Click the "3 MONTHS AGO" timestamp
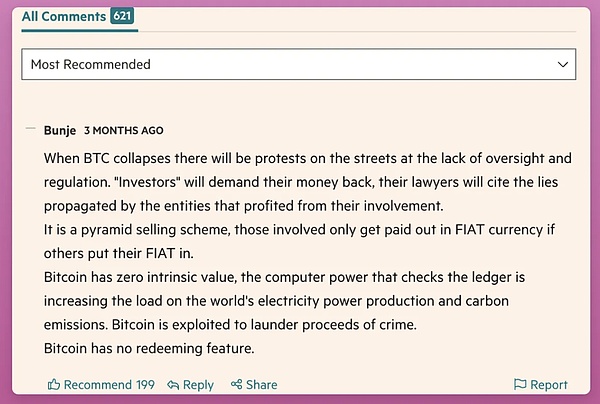Image resolution: width=600 pixels, height=404 pixels. 124,131
